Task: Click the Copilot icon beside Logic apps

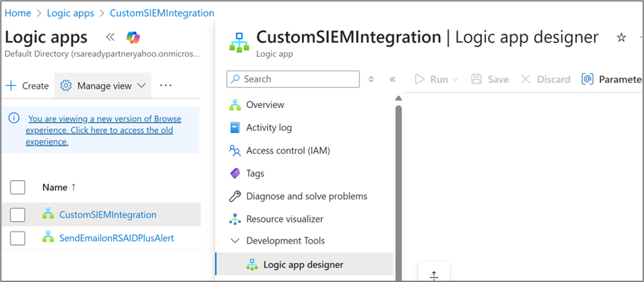Action: click(x=134, y=37)
